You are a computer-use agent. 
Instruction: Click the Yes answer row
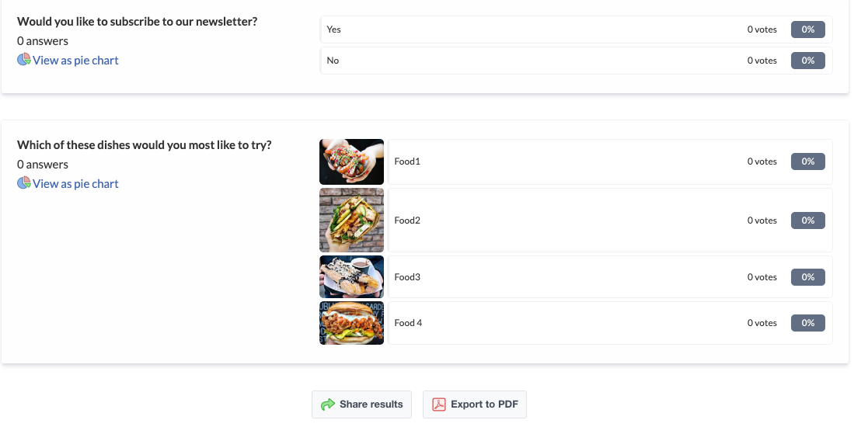click(577, 30)
